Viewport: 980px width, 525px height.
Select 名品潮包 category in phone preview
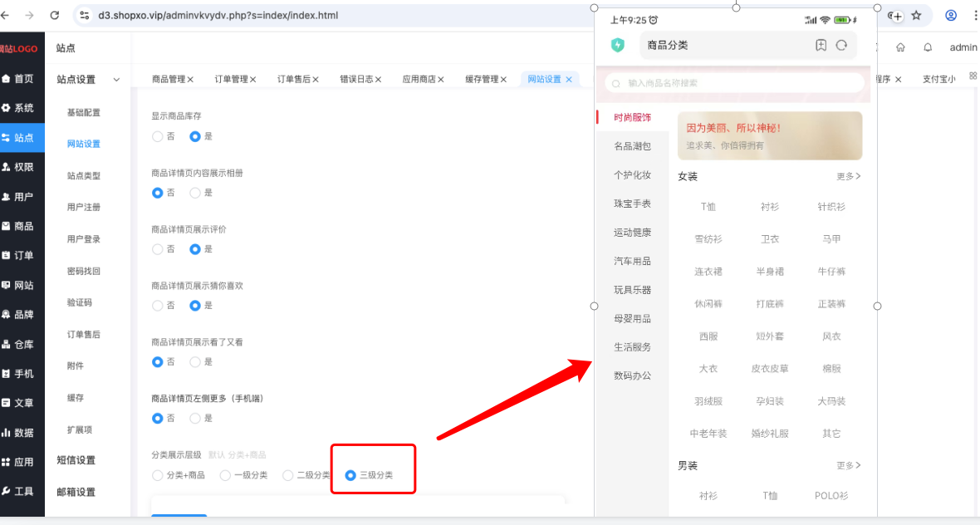[633, 146]
